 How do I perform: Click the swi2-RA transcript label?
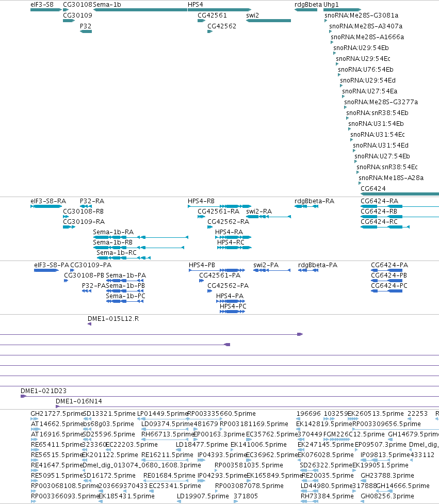point(259,212)
